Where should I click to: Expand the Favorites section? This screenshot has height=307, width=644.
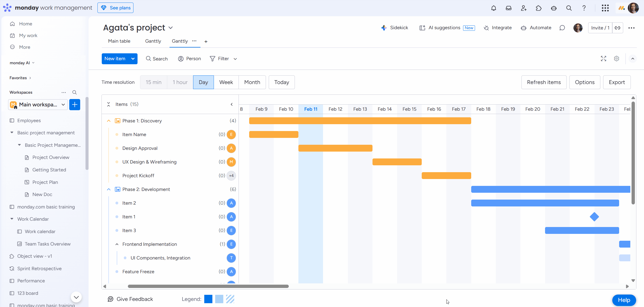pos(30,78)
